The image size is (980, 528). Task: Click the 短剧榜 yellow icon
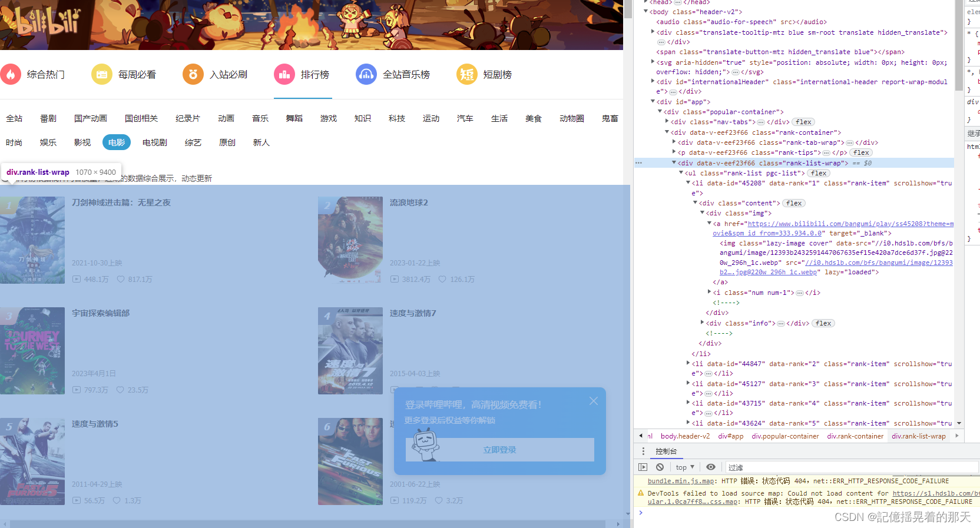pos(467,74)
